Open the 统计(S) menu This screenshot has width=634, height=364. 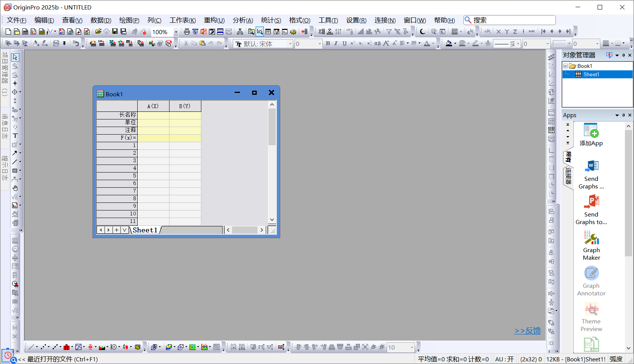[x=271, y=20]
